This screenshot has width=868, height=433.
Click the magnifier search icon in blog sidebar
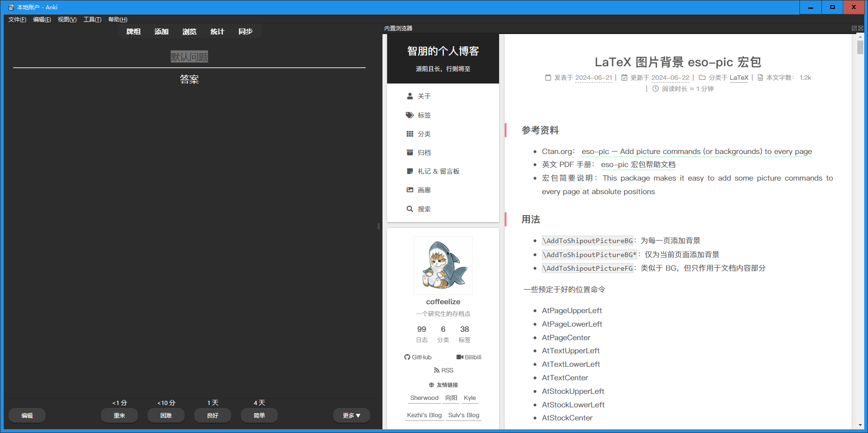(410, 209)
